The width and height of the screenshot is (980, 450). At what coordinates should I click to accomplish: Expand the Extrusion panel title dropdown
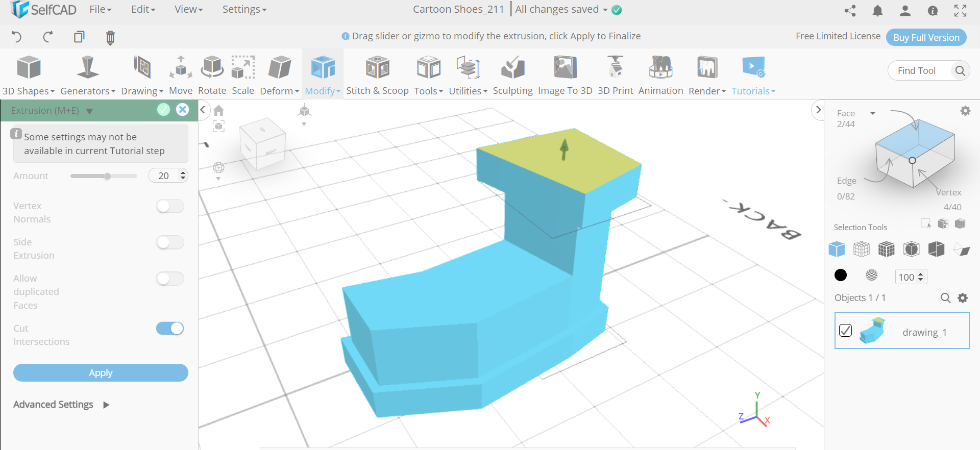pos(89,111)
